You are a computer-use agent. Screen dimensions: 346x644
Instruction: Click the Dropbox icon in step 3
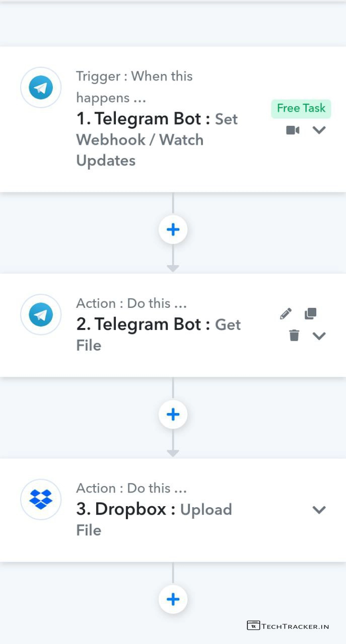click(41, 500)
